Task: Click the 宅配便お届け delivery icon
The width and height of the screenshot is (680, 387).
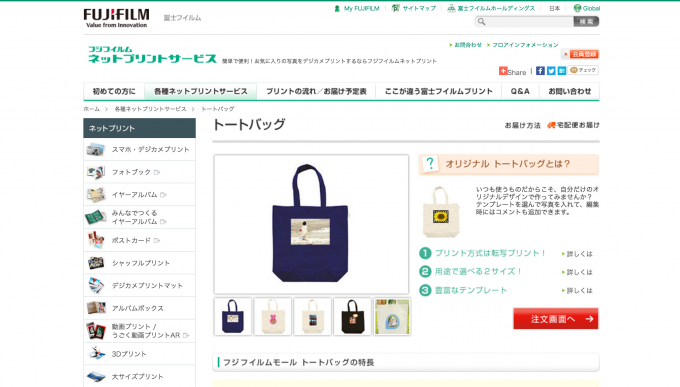Action: tap(551, 125)
